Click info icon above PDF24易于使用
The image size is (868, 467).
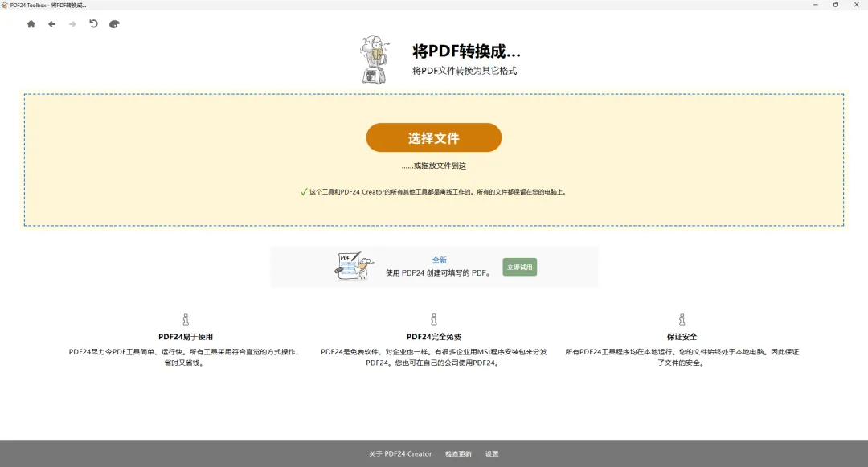click(x=186, y=320)
